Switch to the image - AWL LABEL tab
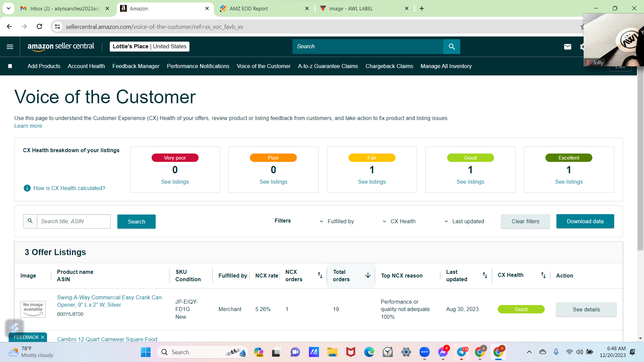Screen dimensions: 644x362 pos(364,9)
